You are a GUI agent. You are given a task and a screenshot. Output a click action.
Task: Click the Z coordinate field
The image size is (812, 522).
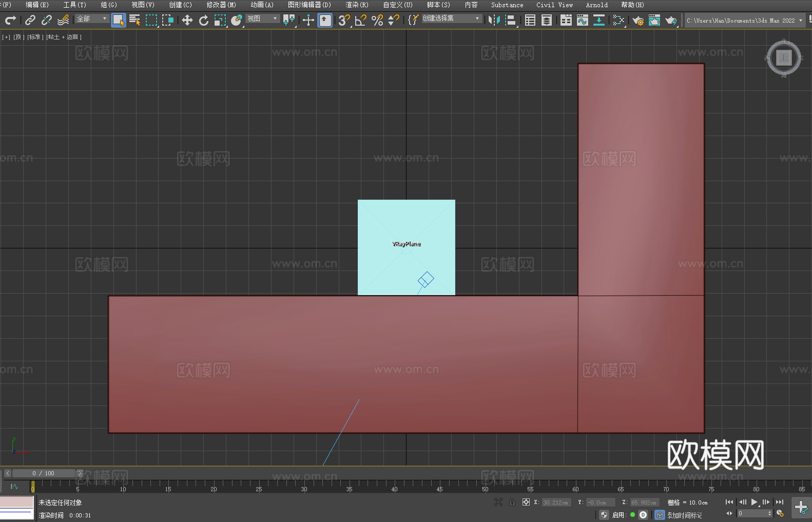pyautogui.click(x=644, y=502)
